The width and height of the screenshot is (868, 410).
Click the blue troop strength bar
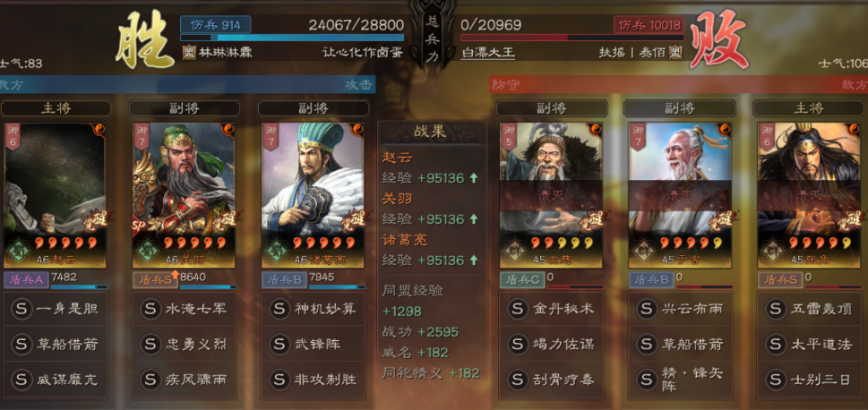coord(292,38)
